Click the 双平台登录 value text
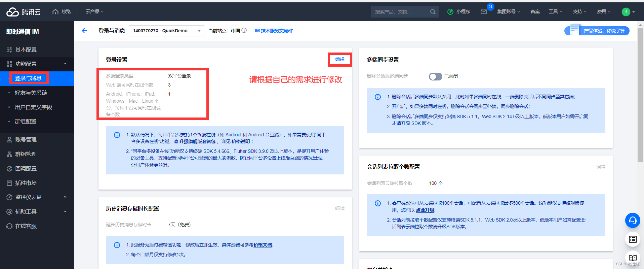This screenshot has width=644, height=269. 179,76
